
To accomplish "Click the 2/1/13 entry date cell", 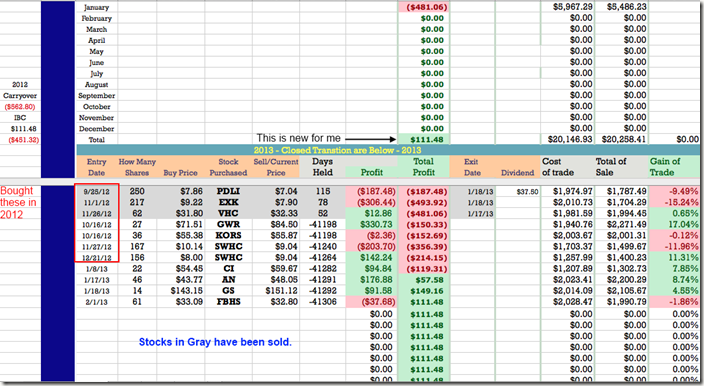I will (97, 302).
